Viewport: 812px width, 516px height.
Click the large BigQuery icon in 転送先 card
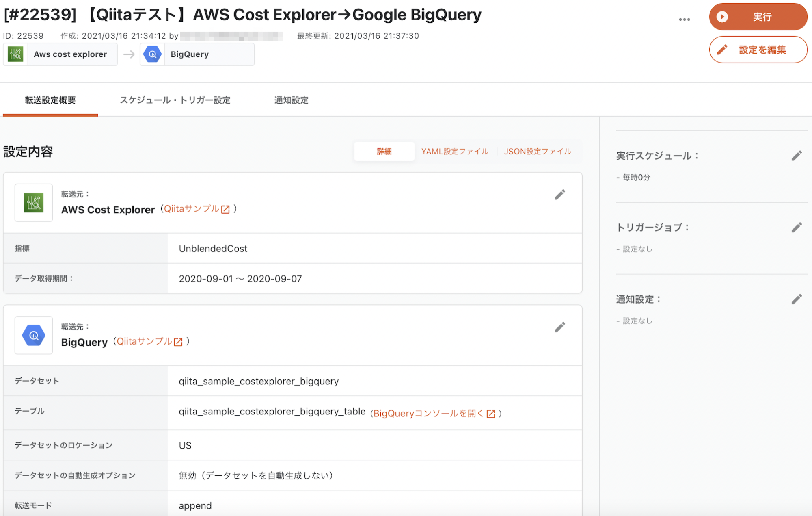(x=34, y=335)
